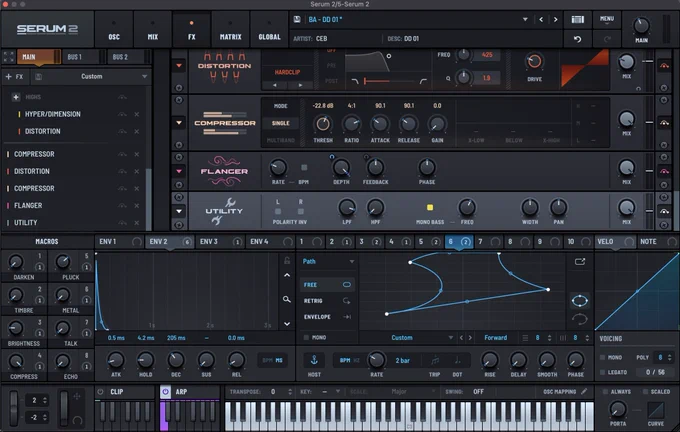Click the distortion previous type arrow
The height and width of the screenshot is (432, 680).
pyautogui.click(x=275, y=85)
